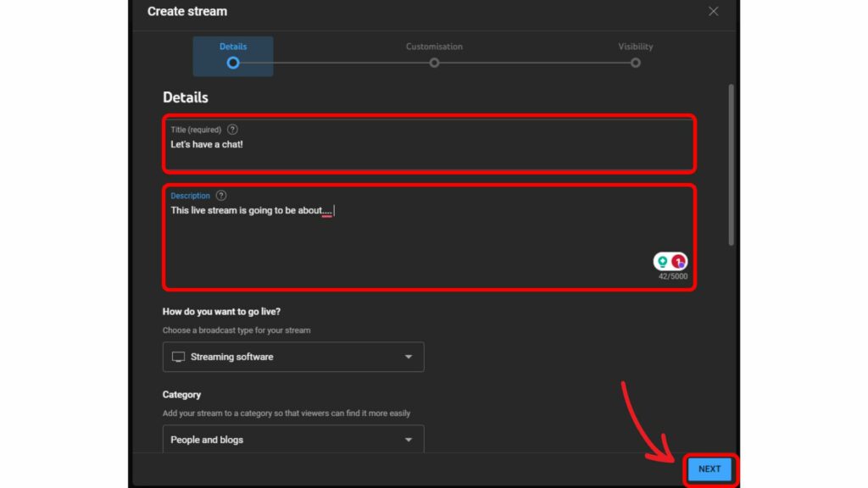Screen dimensions: 868x488
Task: Focus the Title field with Let's have a chat!
Action: click(x=428, y=145)
